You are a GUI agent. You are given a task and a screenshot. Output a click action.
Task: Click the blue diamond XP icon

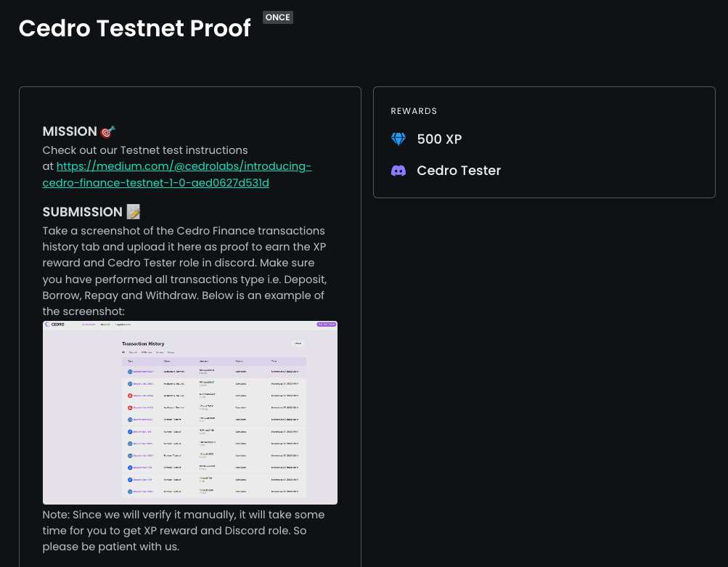click(x=398, y=139)
